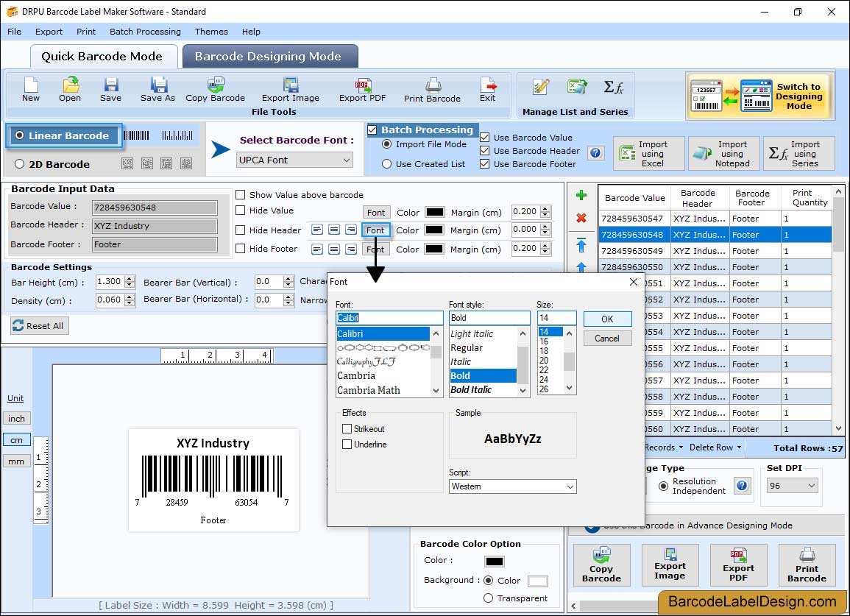Select the mm unit button
Screen dimensions: 850x616
point(16,461)
